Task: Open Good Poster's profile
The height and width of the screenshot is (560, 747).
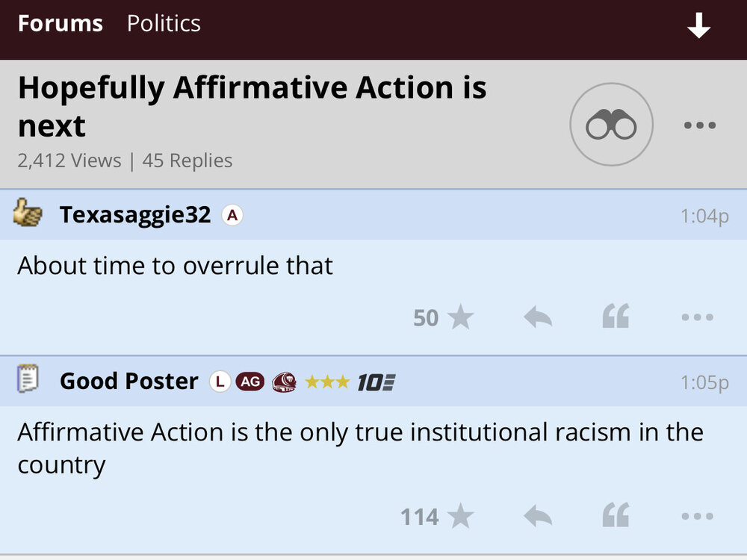Action: coord(128,382)
